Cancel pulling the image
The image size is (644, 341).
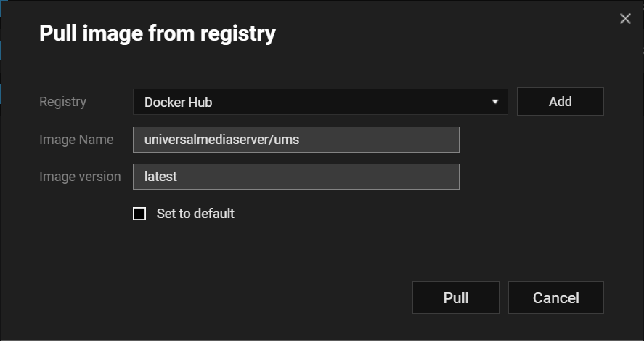[555, 297]
